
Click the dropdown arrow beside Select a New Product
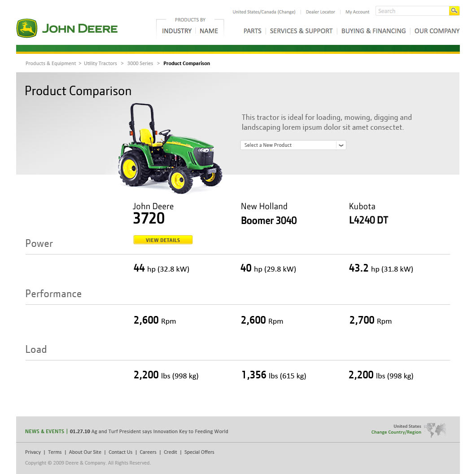[341, 145]
